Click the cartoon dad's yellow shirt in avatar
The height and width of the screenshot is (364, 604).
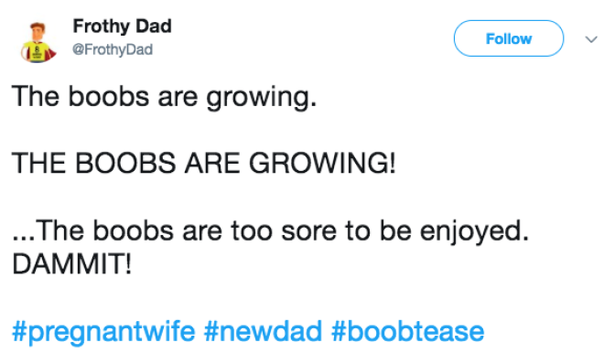pos(36,52)
